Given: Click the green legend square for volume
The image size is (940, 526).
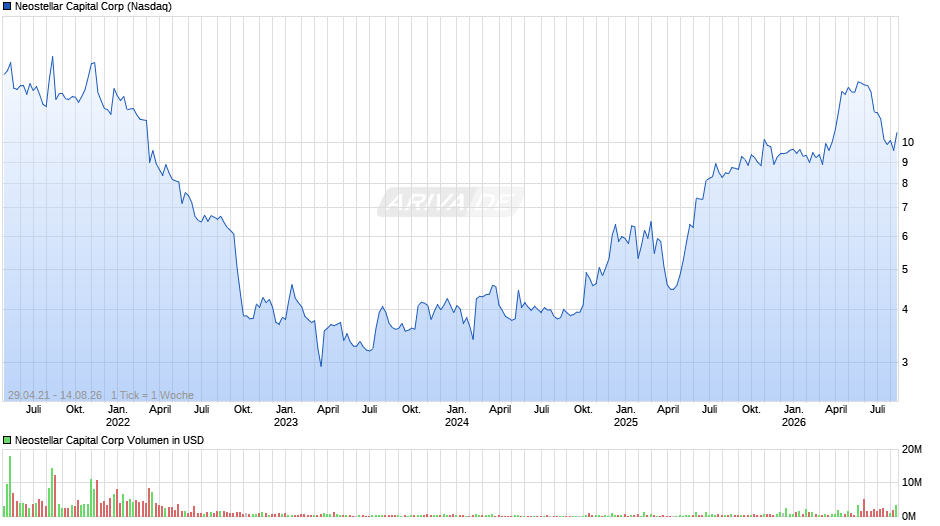Looking at the screenshot, I should click(7, 440).
